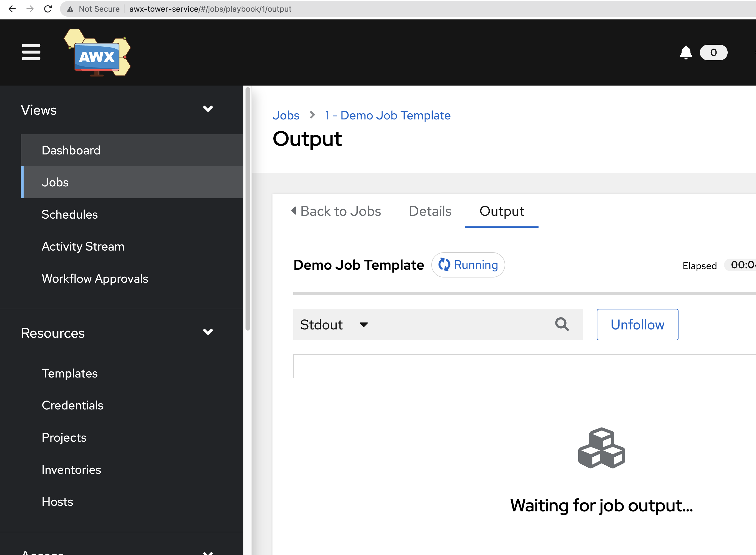Image resolution: width=756 pixels, height=555 pixels.
Task: Open Schedules in the sidebar
Action: (x=132, y=214)
